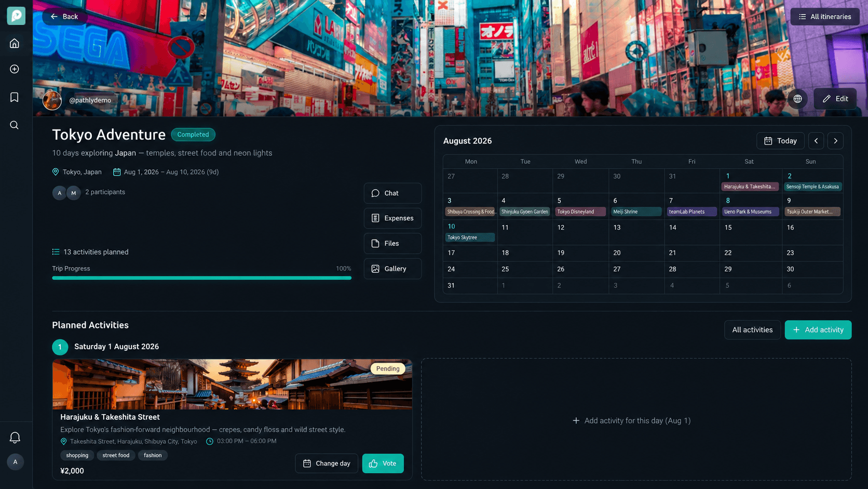Open the Expenses section
The width and height of the screenshot is (868, 489).
click(x=392, y=218)
